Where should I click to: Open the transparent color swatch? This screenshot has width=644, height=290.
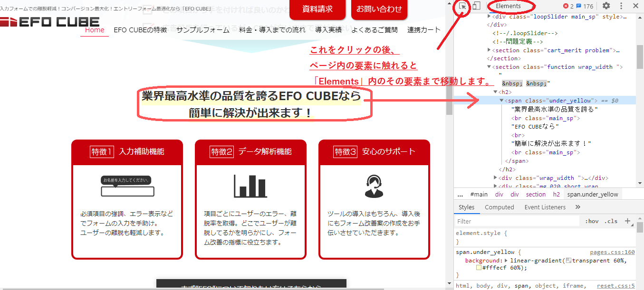click(x=568, y=261)
